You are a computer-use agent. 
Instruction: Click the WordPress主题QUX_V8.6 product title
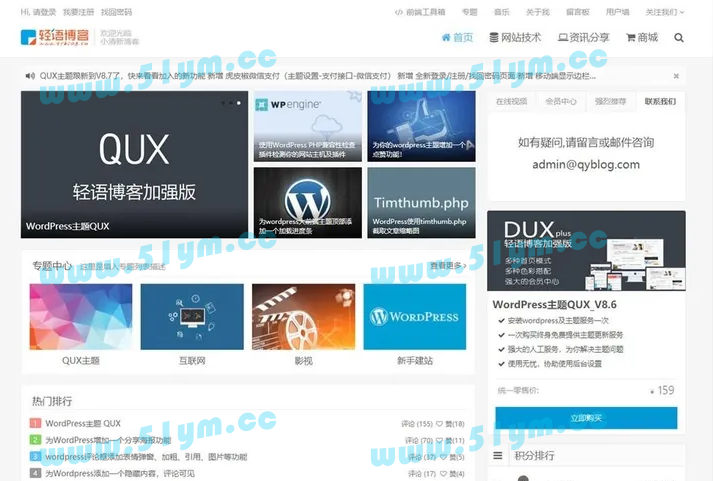click(x=555, y=305)
